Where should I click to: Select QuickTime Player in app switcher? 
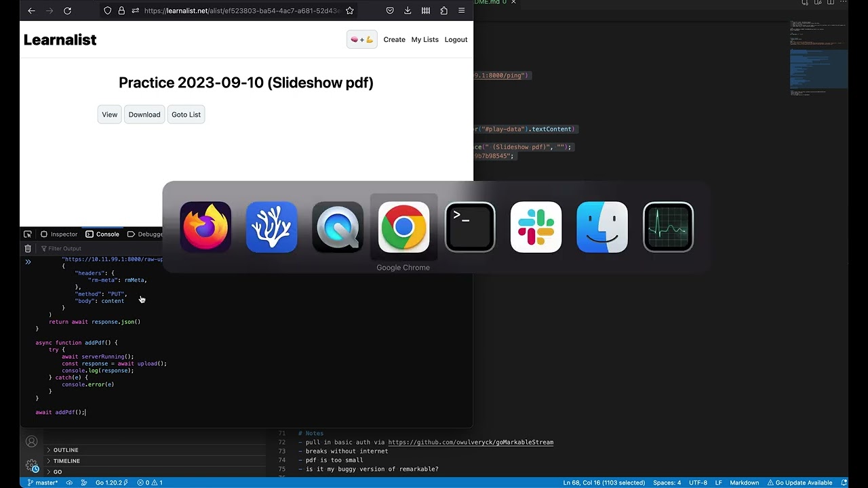point(338,227)
